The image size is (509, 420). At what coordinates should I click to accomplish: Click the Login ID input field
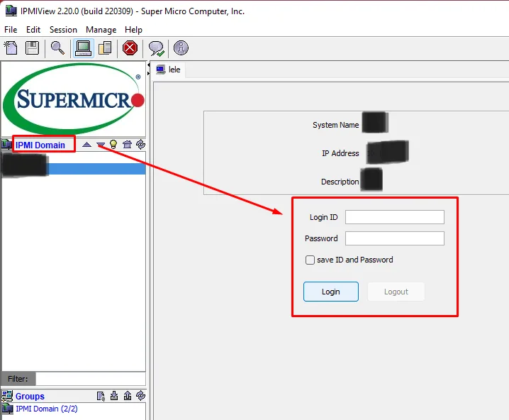pyautogui.click(x=394, y=217)
